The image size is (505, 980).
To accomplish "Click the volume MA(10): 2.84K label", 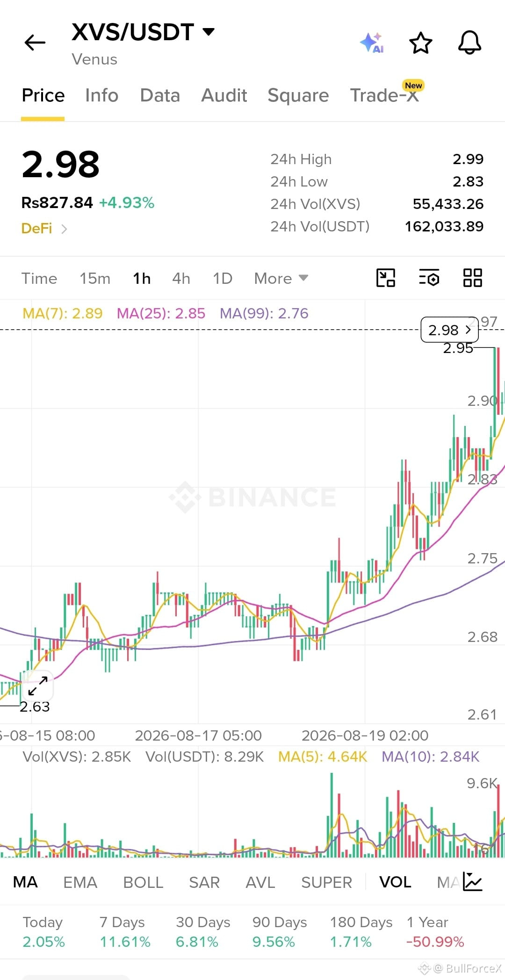I will 431,757.
